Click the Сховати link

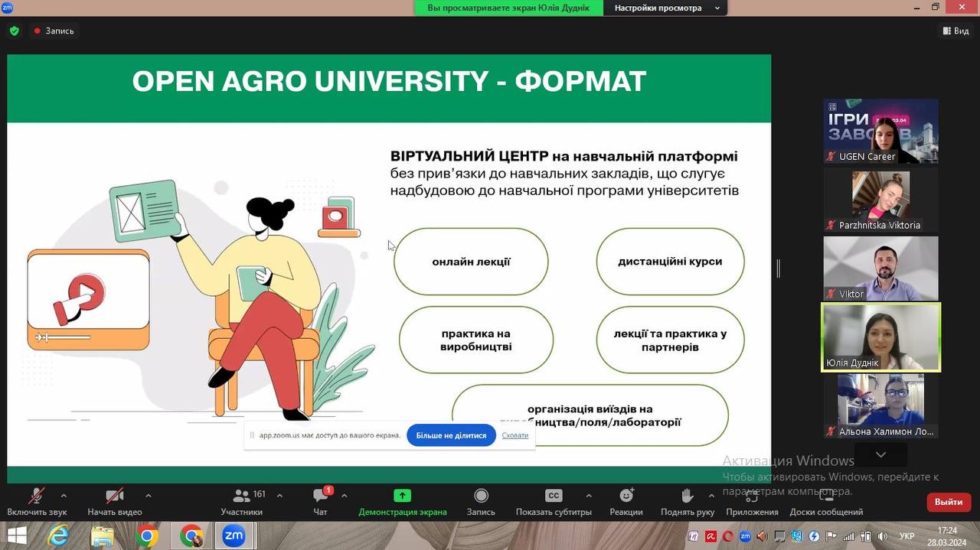(x=514, y=435)
